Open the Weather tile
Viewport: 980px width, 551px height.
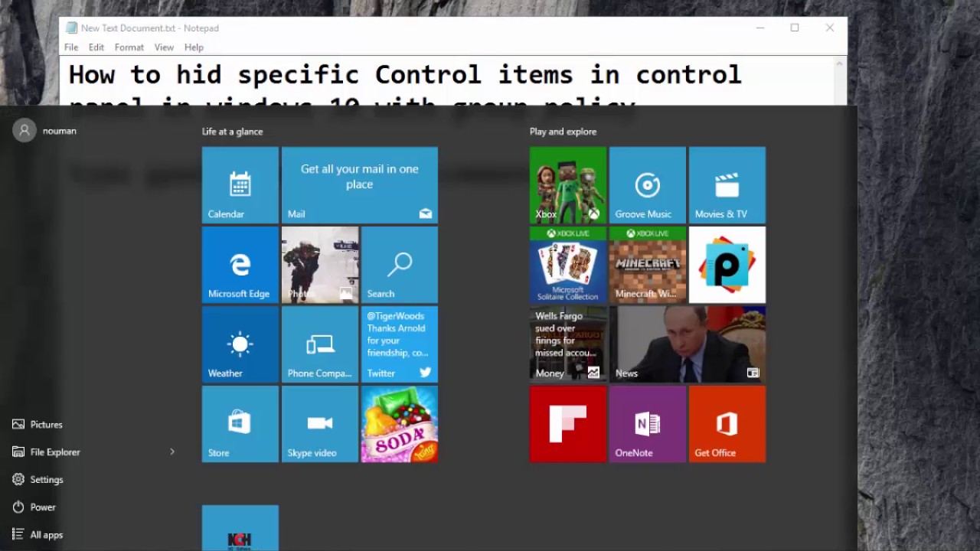click(x=240, y=344)
